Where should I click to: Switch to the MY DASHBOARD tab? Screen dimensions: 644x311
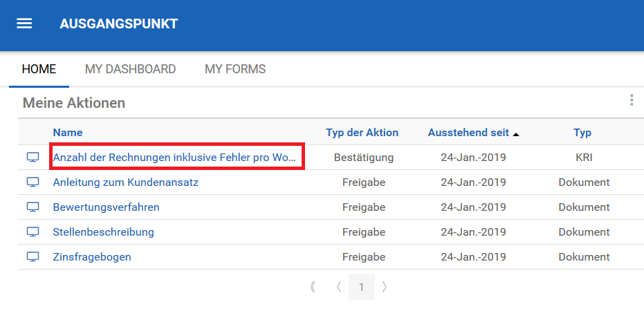[130, 69]
